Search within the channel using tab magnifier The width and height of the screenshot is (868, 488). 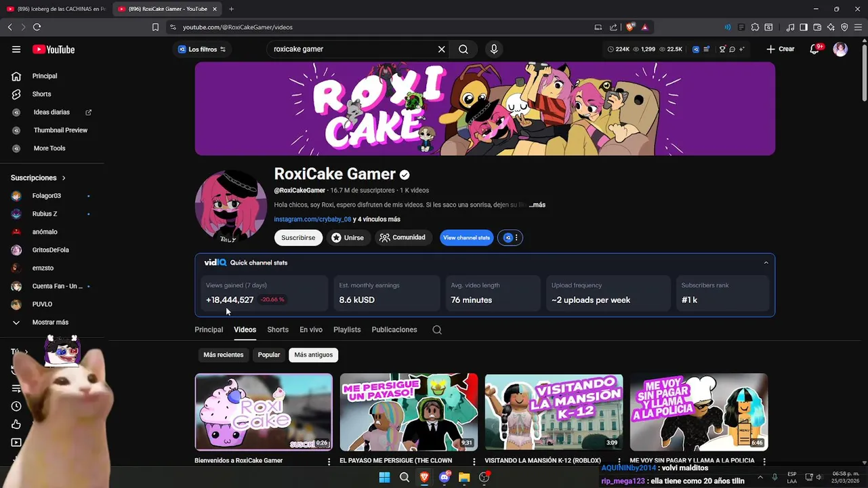point(437,330)
